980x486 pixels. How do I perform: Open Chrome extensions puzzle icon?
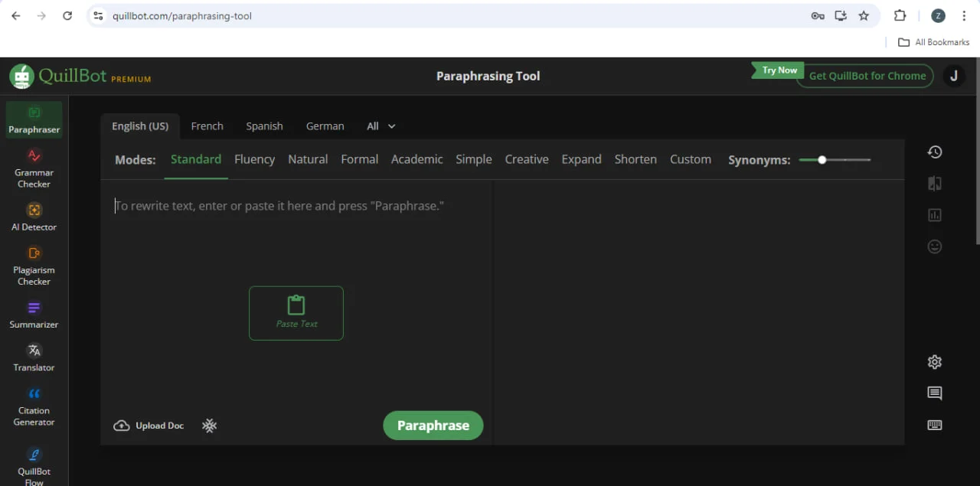(900, 15)
